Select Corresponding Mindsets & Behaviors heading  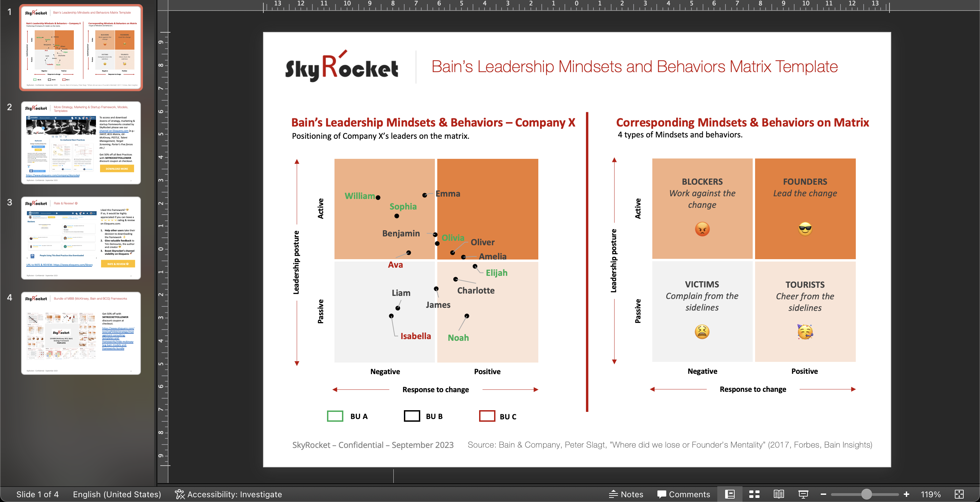tap(742, 122)
